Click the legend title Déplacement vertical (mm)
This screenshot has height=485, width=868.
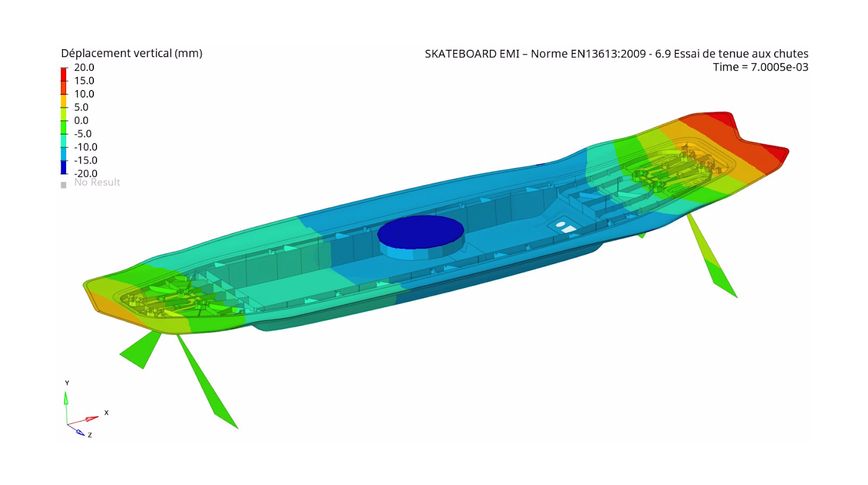(x=132, y=53)
